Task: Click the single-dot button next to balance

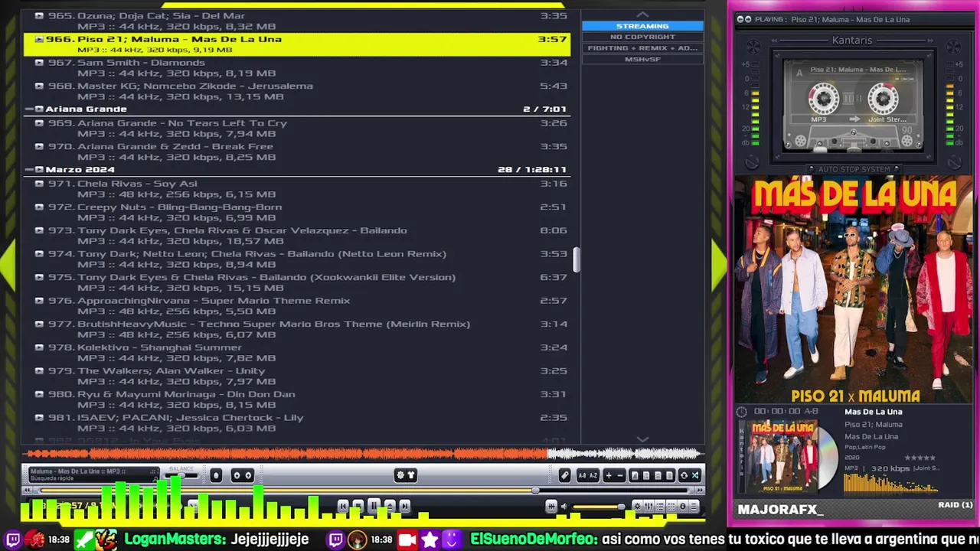Action: (216, 475)
